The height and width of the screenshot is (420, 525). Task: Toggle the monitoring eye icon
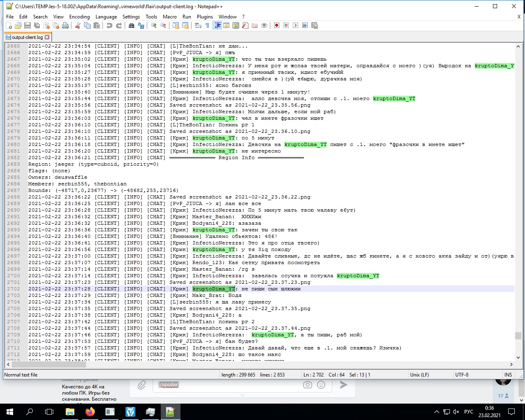tap(264, 25)
